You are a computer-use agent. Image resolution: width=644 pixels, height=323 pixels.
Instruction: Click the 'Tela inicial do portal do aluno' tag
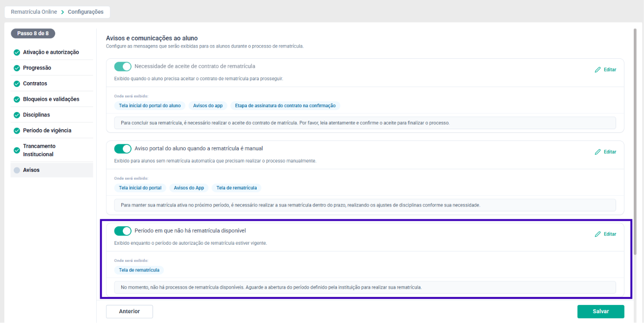tap(150, 106)
